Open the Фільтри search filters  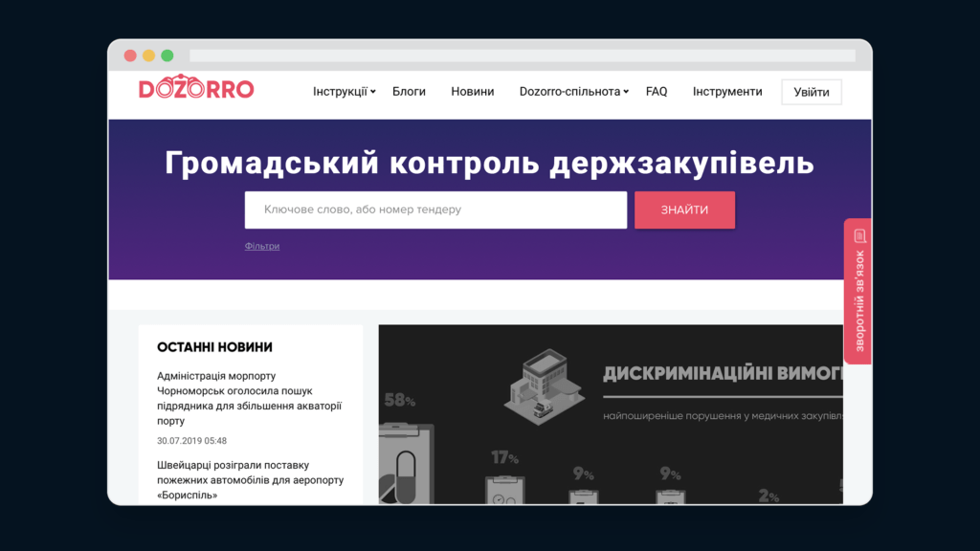click(x=262, y=246)
